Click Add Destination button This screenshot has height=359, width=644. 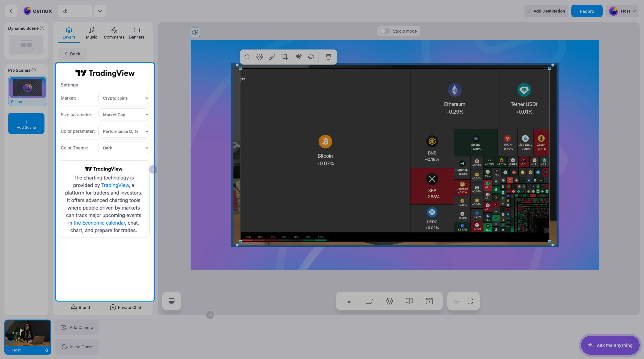pyautogui.click(x=546, y=11)
